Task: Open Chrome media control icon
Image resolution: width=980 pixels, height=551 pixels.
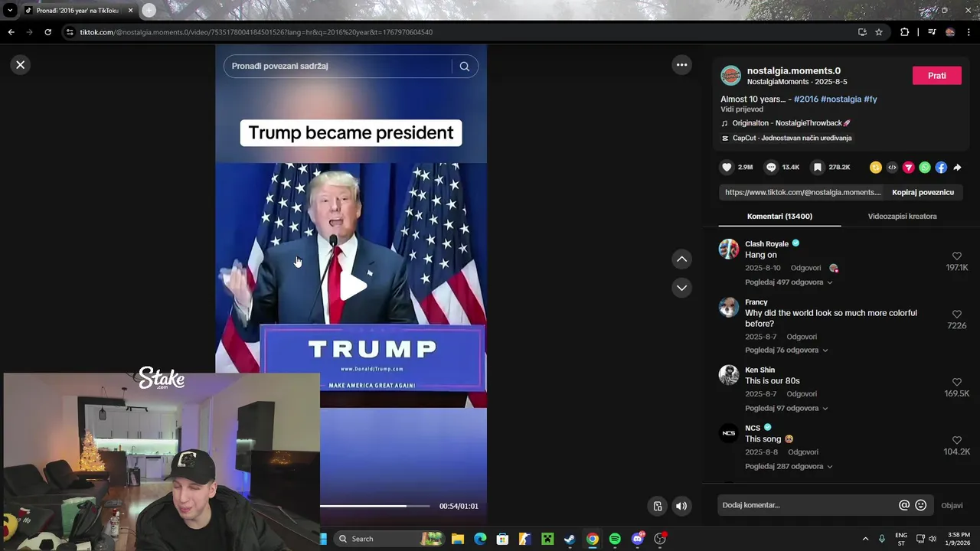Action: (932, 32)
